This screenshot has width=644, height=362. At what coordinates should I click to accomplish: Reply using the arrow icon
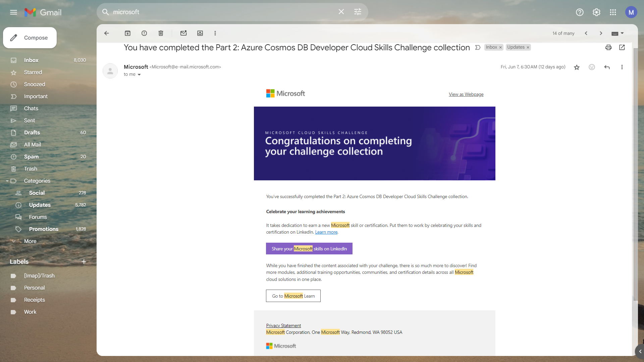pyautogui.click(x=607, y=67)
